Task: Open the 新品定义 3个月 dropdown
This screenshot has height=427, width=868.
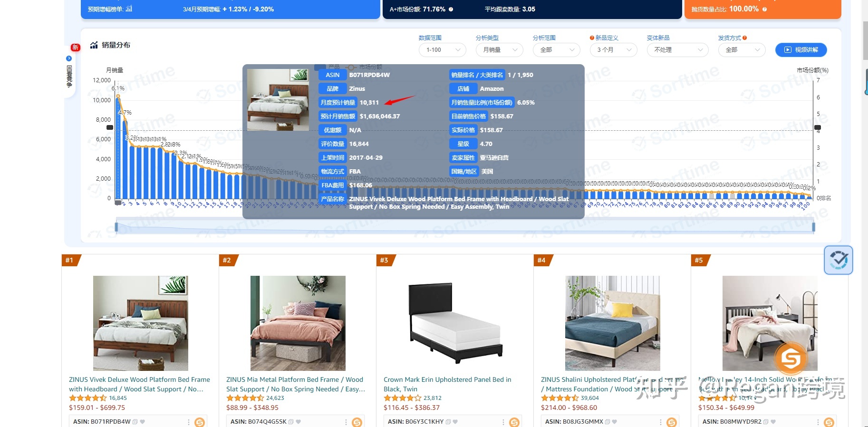Action: coord(613,50)
